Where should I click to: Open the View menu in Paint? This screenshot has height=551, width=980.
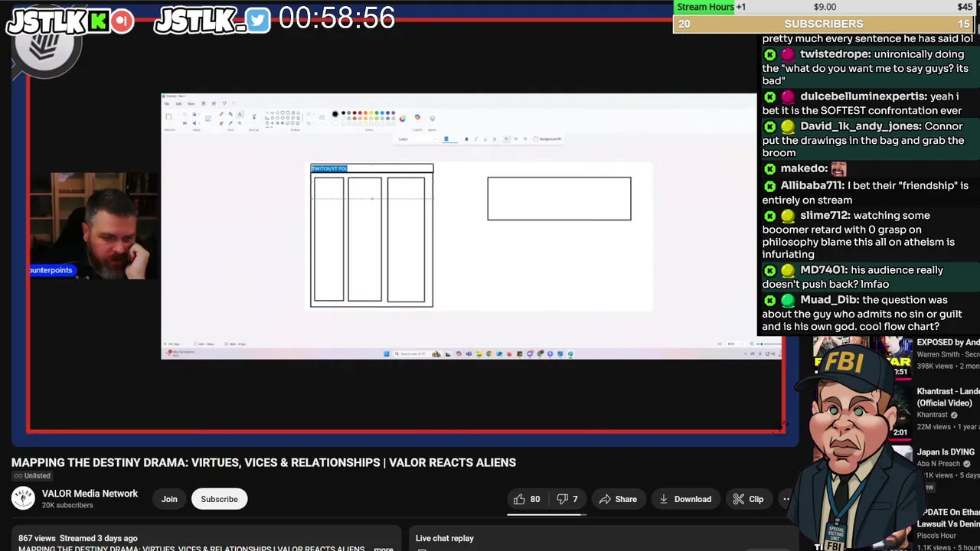click(191, 103)
